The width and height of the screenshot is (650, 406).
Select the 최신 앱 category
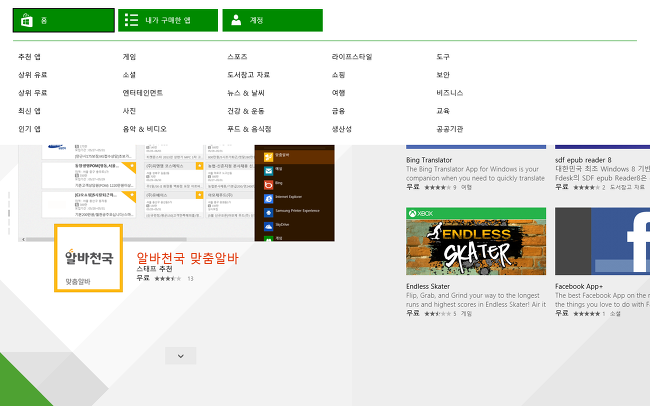[29, 111]
